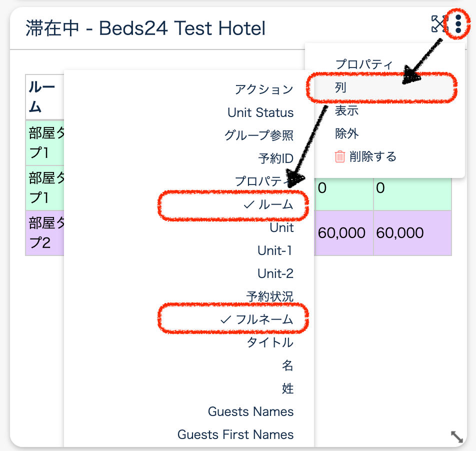Choose 削除する from the menu
476x451 pixels.
coord(372,157)
